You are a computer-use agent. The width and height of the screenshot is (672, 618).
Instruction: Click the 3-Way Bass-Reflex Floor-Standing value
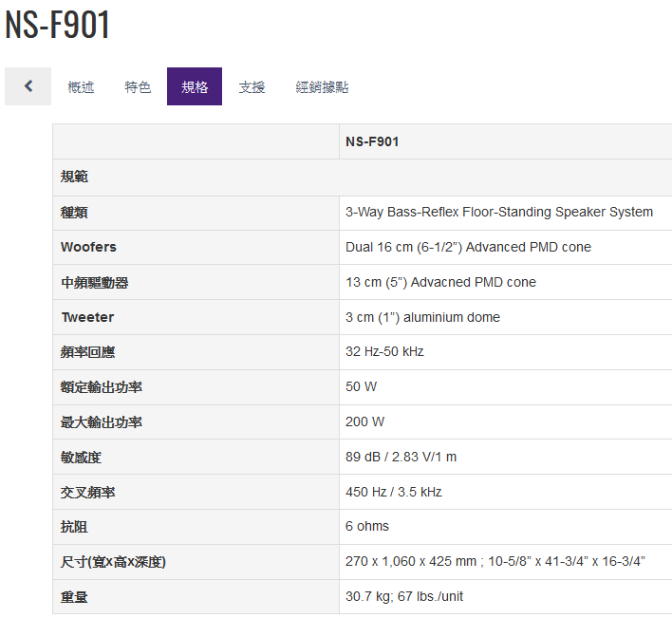click(499, 212)
